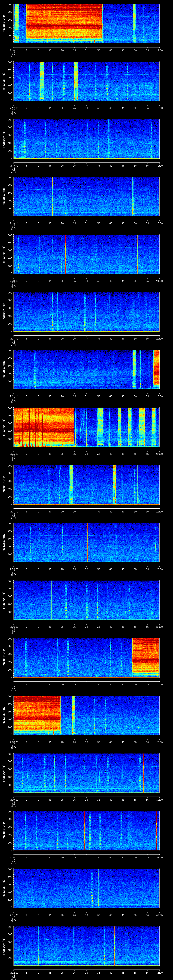The image size is (173, 980).
Task: Click the "28:00" end time label
Action: pos(159,685)
